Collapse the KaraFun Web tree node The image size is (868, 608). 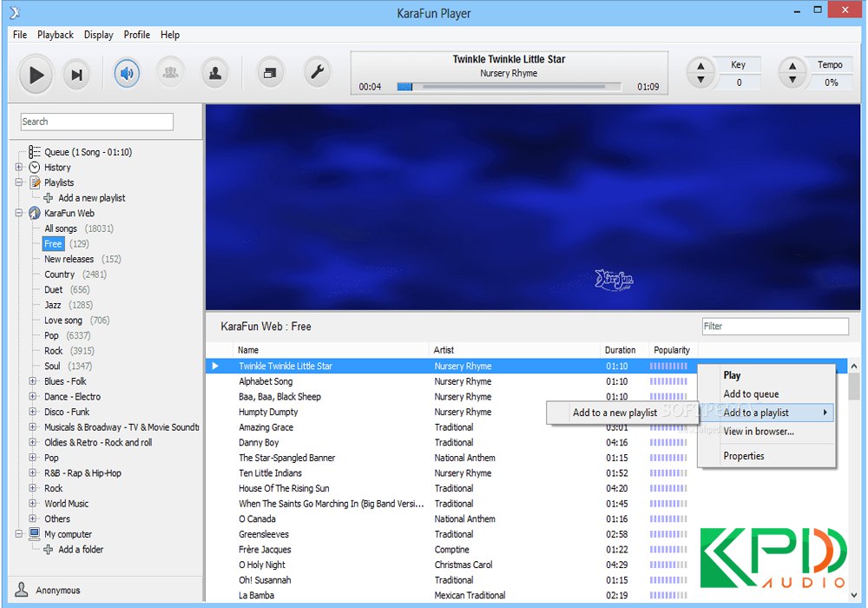pos(19,213)
